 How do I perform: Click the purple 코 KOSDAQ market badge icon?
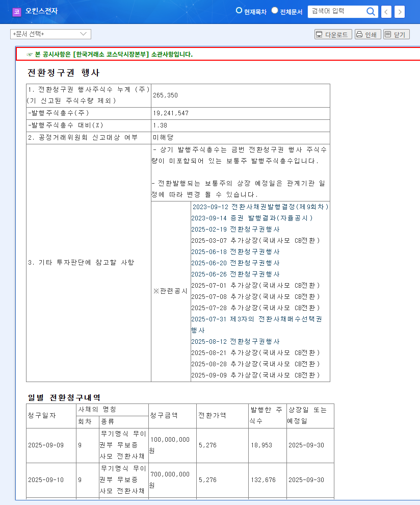[16, 12]
